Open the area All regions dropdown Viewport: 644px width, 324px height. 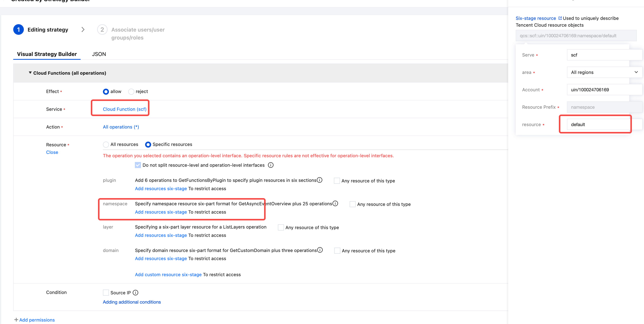pos(604,72)
